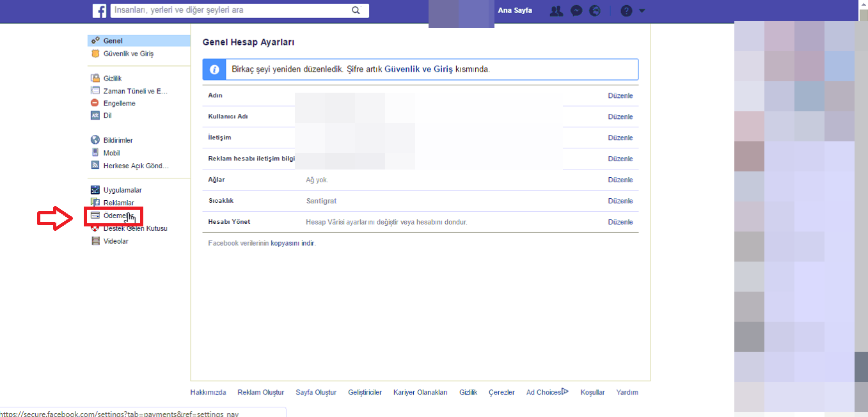Image resolution: width=868 pixels, height=417 pixels.
Task: Open Sayfa Oluştur footer link
Action: click(316, 392)
